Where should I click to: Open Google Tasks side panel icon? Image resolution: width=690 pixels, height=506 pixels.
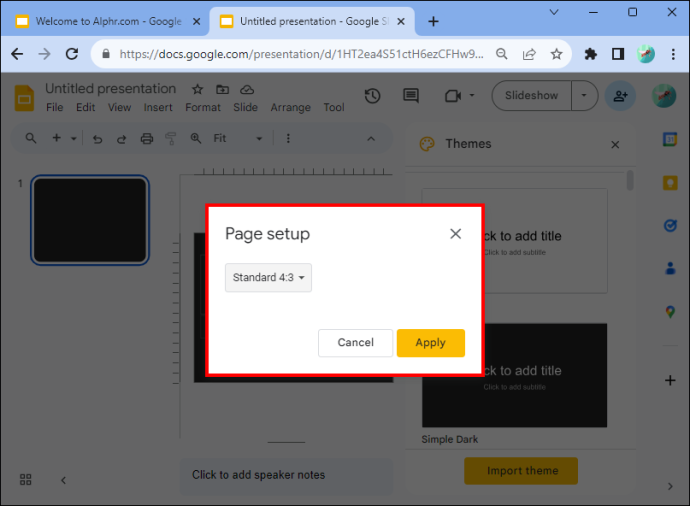[x=670, y=226]
